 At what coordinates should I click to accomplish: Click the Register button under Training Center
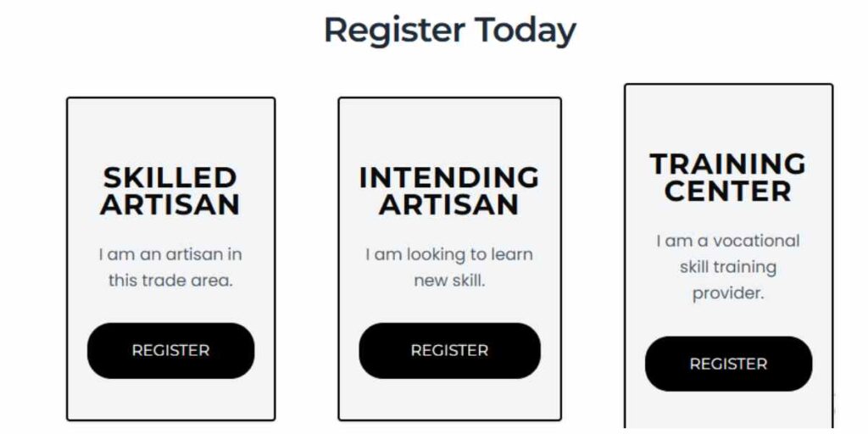click(x=728, y=364)
